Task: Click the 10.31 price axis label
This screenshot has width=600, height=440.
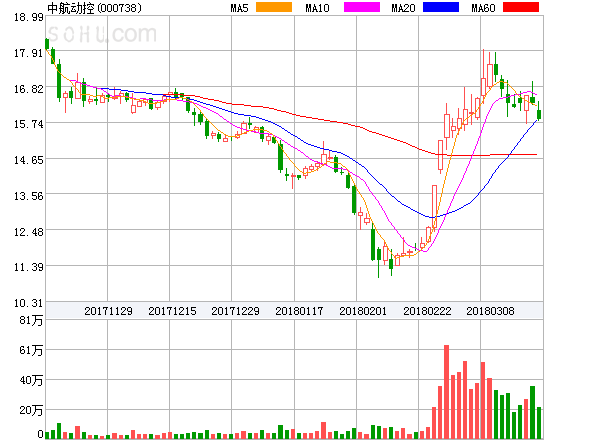Action: 29,303
